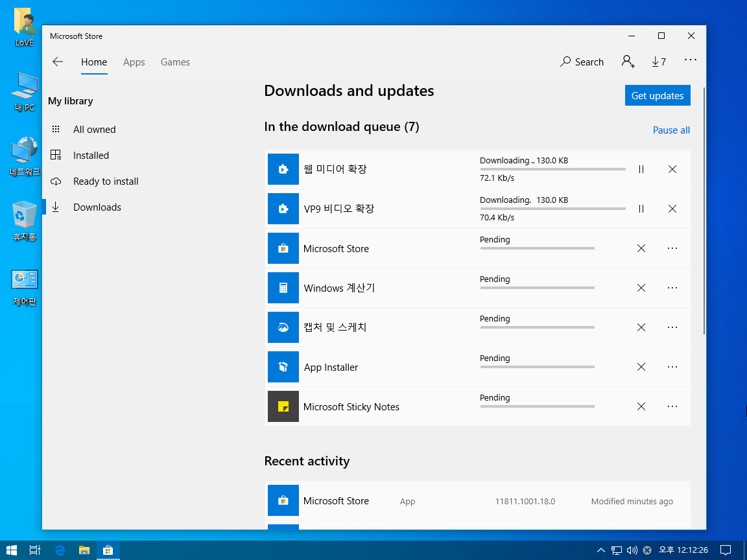The width and height of the screenshot is (747, 560).
Task: Select Installed in My library
Action: click(x=91, y=156)
